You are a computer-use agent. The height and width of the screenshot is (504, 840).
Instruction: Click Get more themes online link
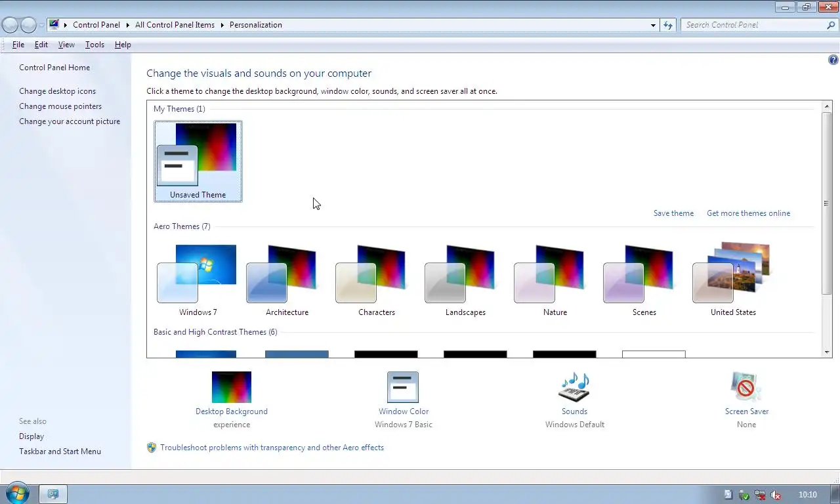748,213
